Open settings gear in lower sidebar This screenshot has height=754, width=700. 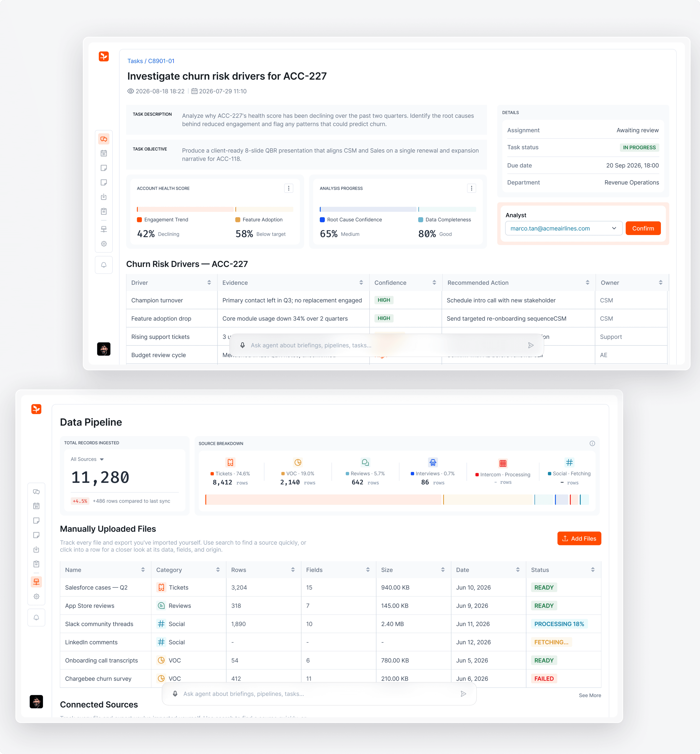[x=36, y=596]
